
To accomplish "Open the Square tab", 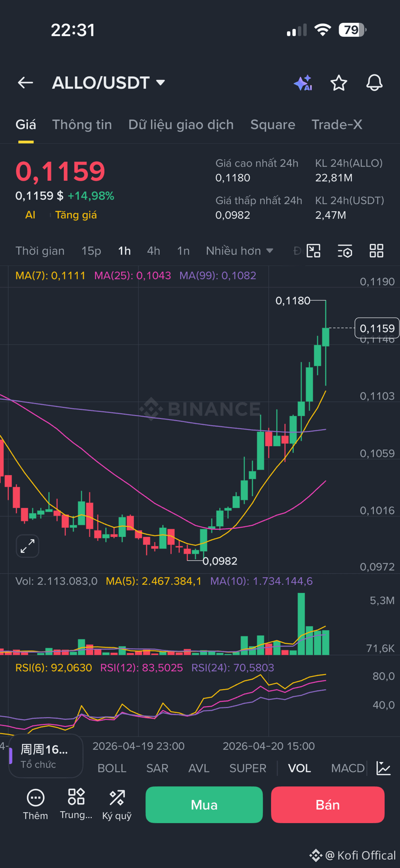I will tap(272, 125).
